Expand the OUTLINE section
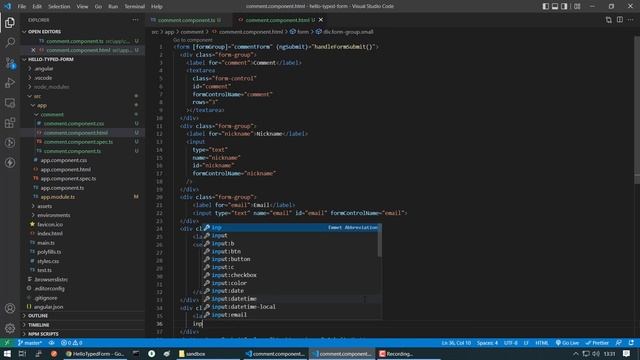This screenshot has height=360, width=640. tap(83, 316)
